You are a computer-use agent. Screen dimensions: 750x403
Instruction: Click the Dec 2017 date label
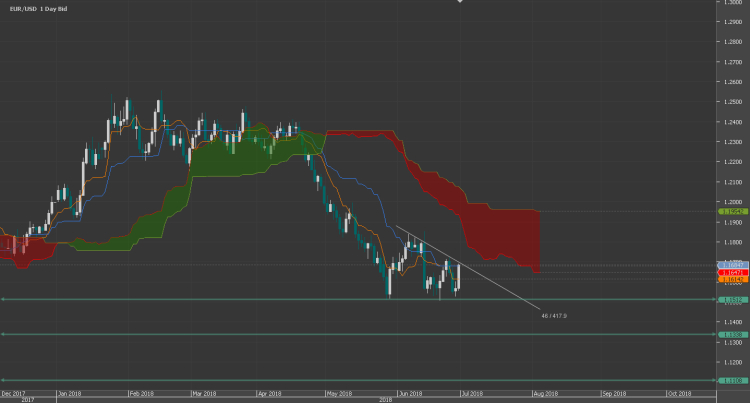(x=13, y=394)
